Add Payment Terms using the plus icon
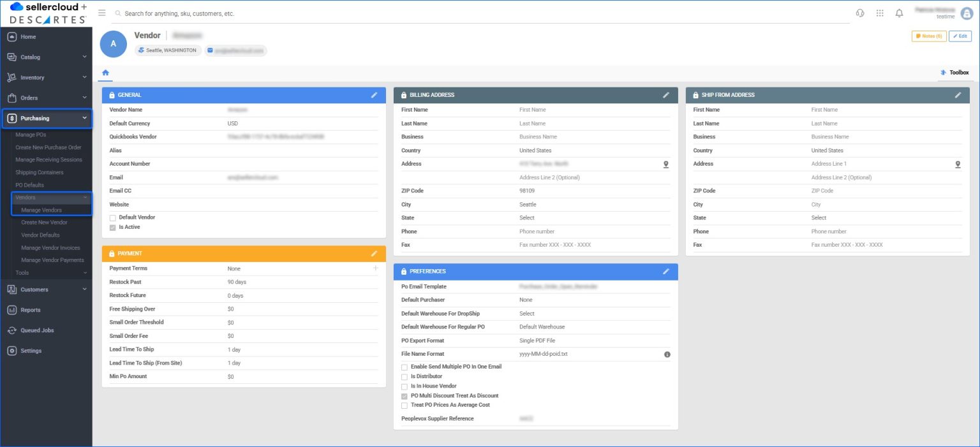This screenshot has height=447, width=980. pyautogui.click(x=375, y=268)
